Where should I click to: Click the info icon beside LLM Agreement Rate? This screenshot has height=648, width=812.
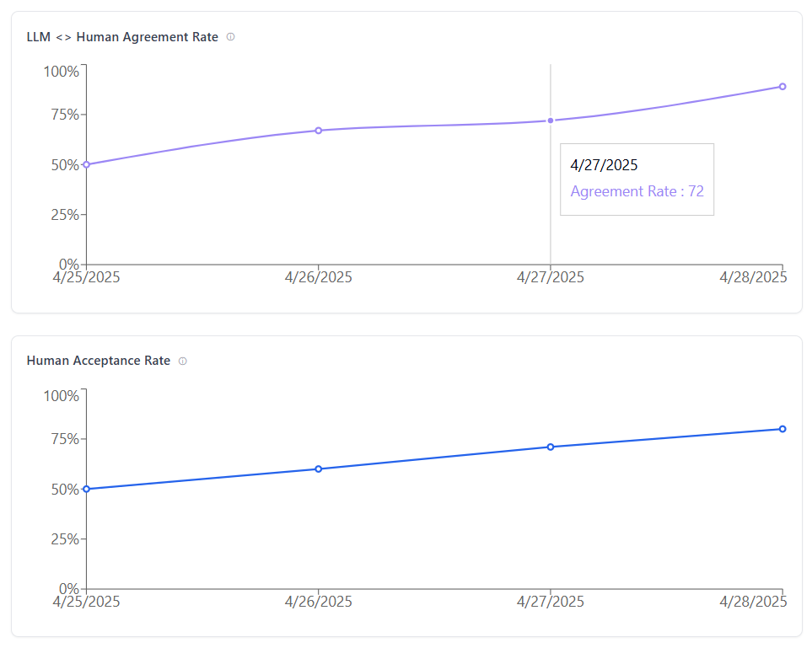(229, 37)
